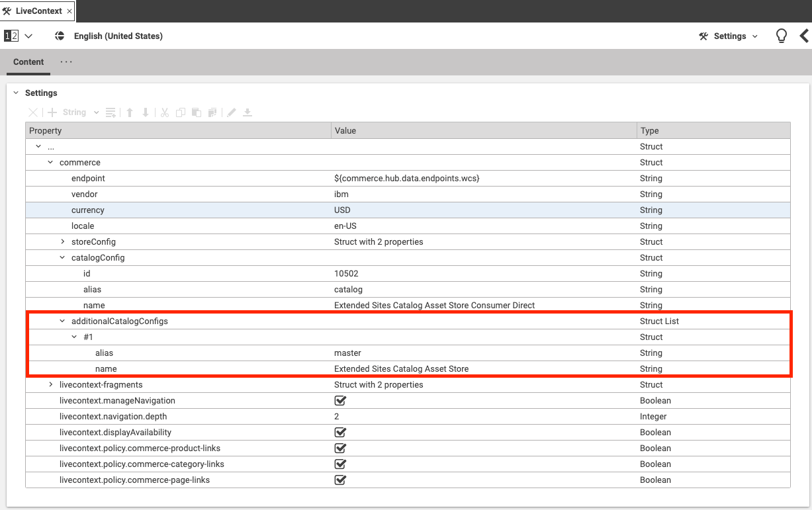Click the move down arrow icon
This screenshot has width=812, height=510.
coord(146,112)
